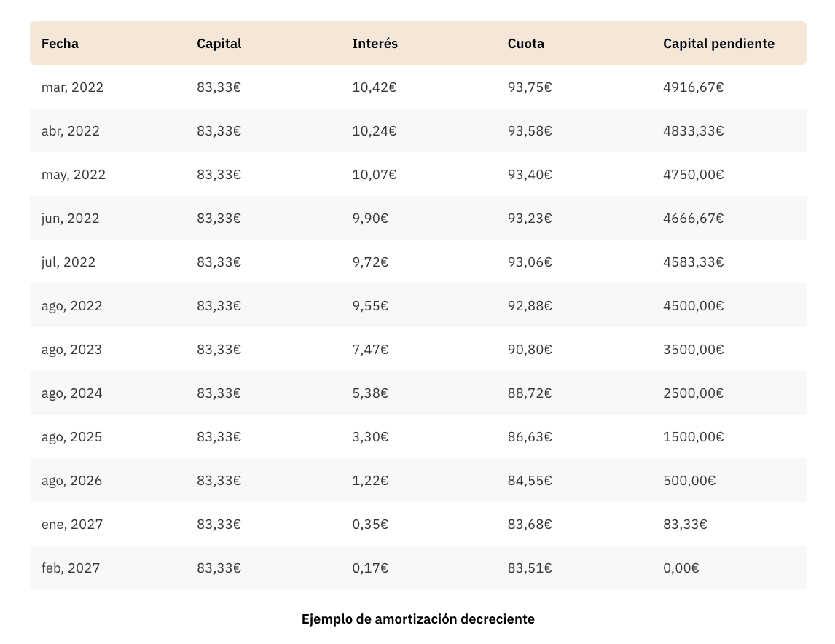Click the mar, 2022 date cell
The width and height of the screenshot is (835, 644).
click(72, 87)
